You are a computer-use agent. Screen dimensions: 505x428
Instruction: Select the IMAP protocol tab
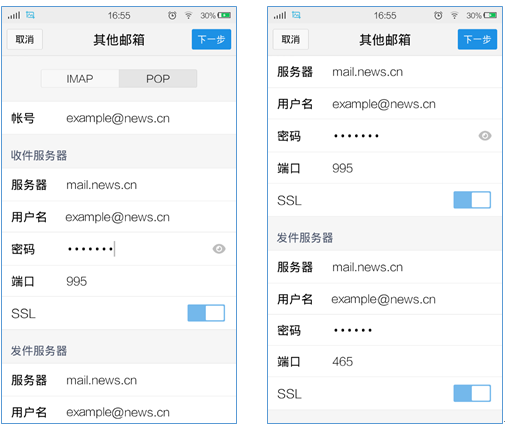80,79
